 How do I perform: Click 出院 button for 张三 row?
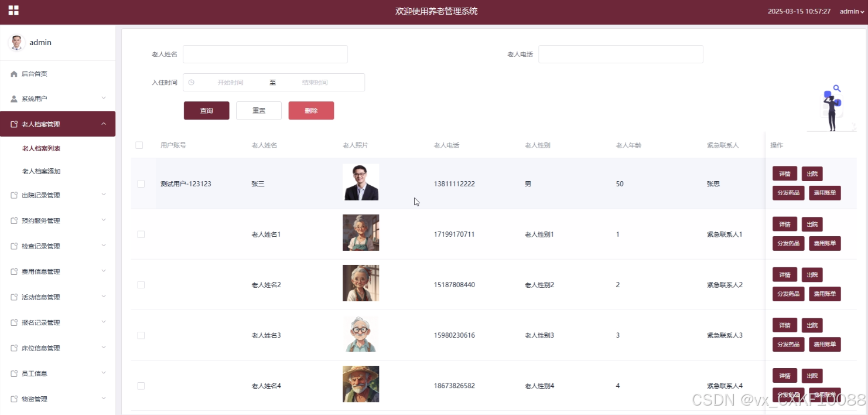click(x=812, y=174)
